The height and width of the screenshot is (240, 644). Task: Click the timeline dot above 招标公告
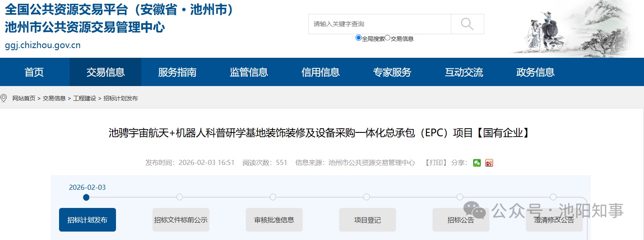[x=460, y=197]
